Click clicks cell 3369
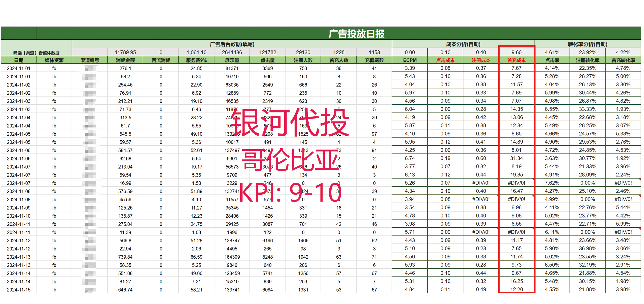This screenshot has height=304, width=644. [268, 68]
